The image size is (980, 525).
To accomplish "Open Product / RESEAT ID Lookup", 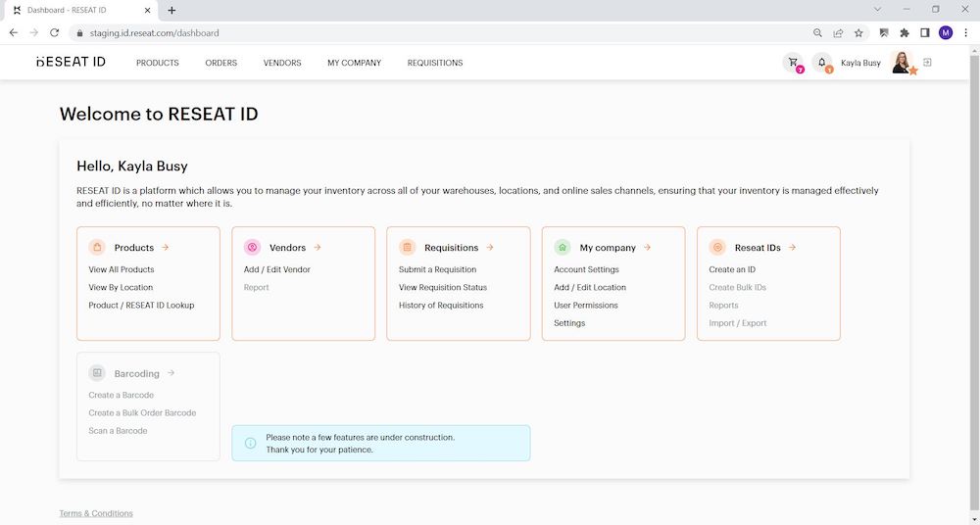I will coord(141,305).
